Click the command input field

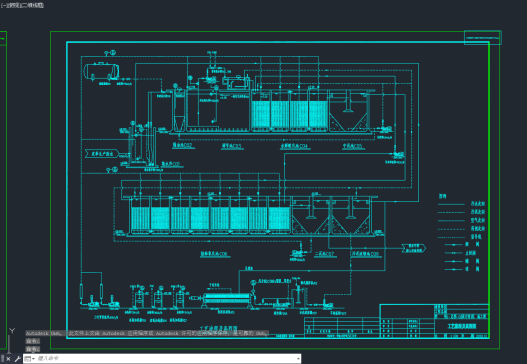click(x=166, y=359)
